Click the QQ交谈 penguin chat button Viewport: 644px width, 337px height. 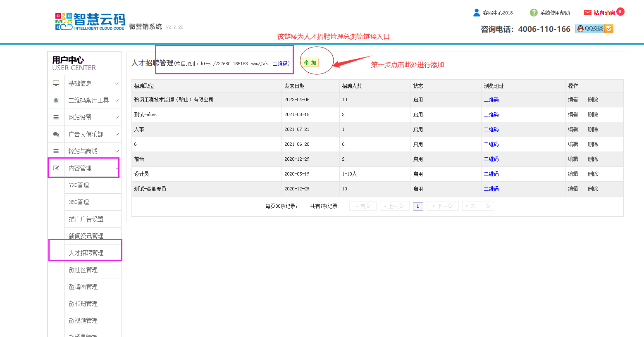pyautogui.click(x=594, y=28)
